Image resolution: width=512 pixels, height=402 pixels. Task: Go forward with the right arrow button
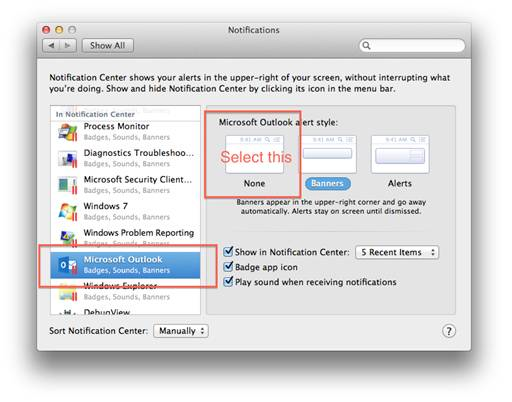pos(68,45)
